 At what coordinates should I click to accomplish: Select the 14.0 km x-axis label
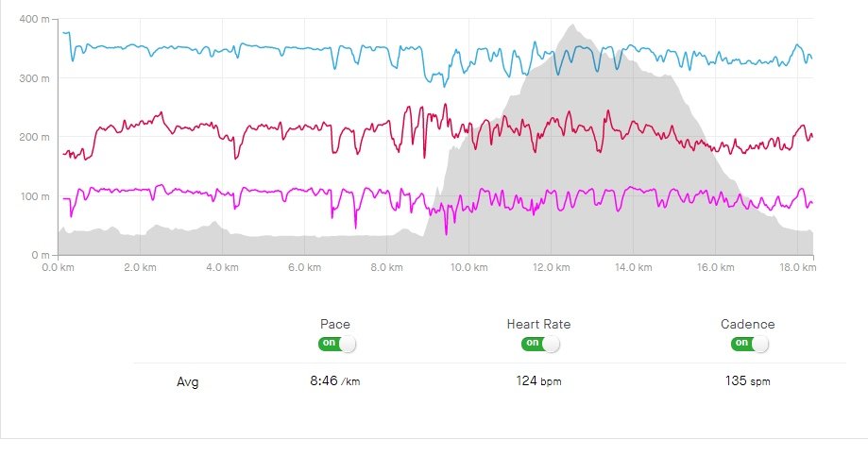click(x=632, y=268)
